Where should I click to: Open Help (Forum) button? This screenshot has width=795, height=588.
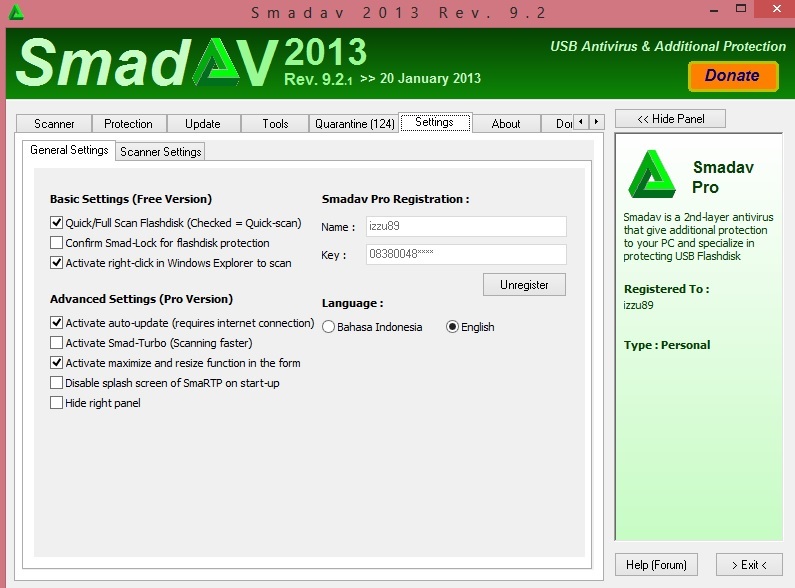pyautogui.click(x=656, y=565)
